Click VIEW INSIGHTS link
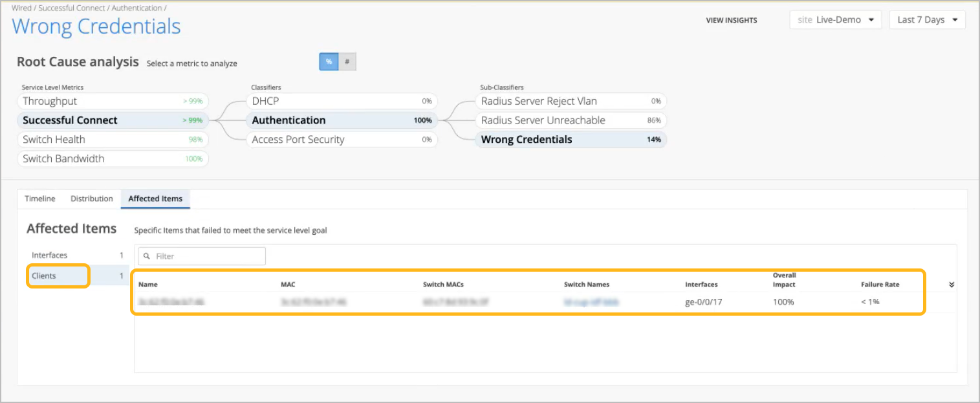 pos(731,21)
